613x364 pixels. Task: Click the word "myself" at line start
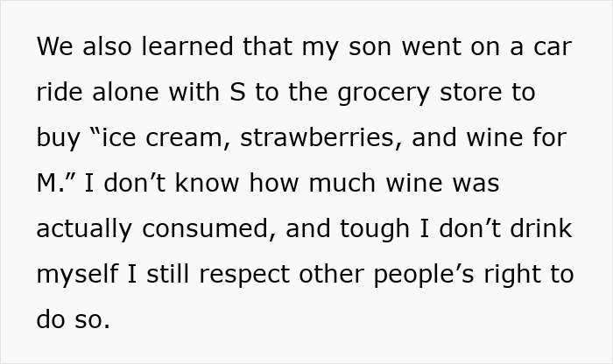coord(77,275)
